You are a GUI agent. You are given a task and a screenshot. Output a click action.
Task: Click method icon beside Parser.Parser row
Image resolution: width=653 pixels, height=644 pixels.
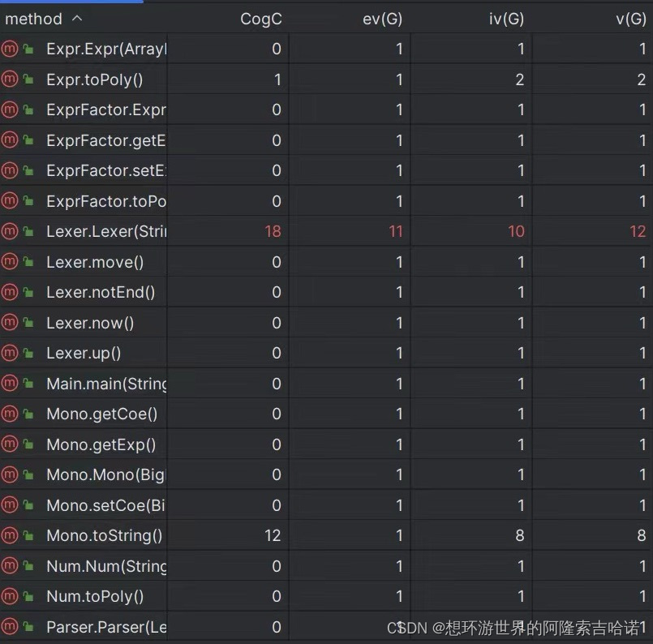(x=9, y=626)
